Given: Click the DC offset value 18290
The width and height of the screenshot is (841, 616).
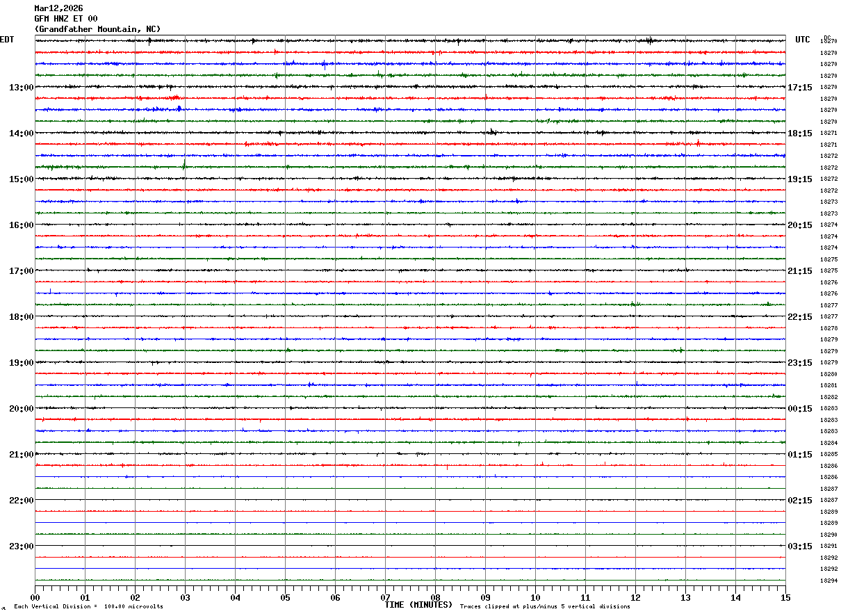Looking at the screenshot, I should pyautogui.click(x=829, y=535).
